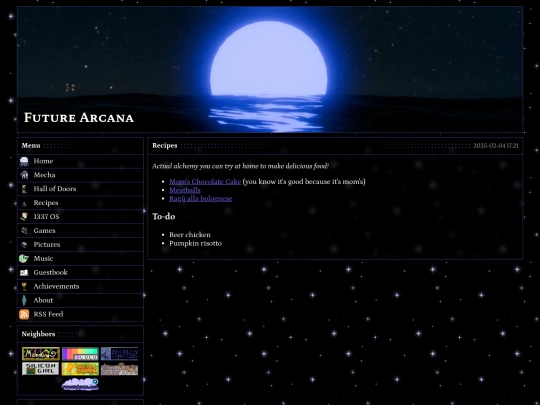Click the 'Menu' panel heading
The image size is (540, 405).
pos(31,146)
